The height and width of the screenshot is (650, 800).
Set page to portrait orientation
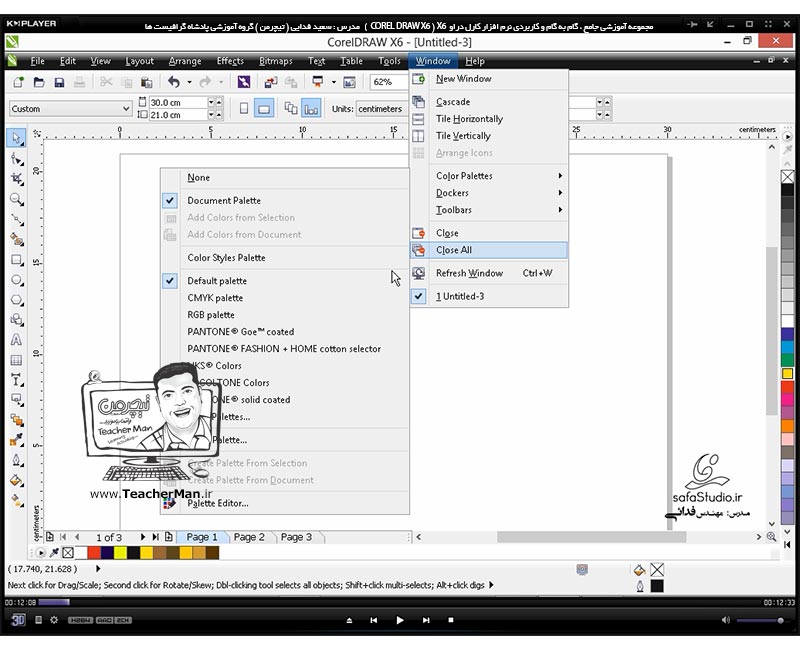(x=244, y=108)
